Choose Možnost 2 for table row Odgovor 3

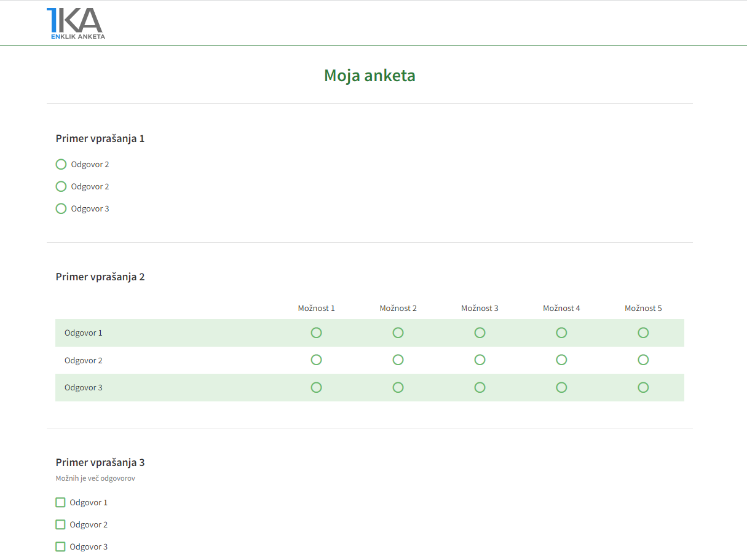398,387
